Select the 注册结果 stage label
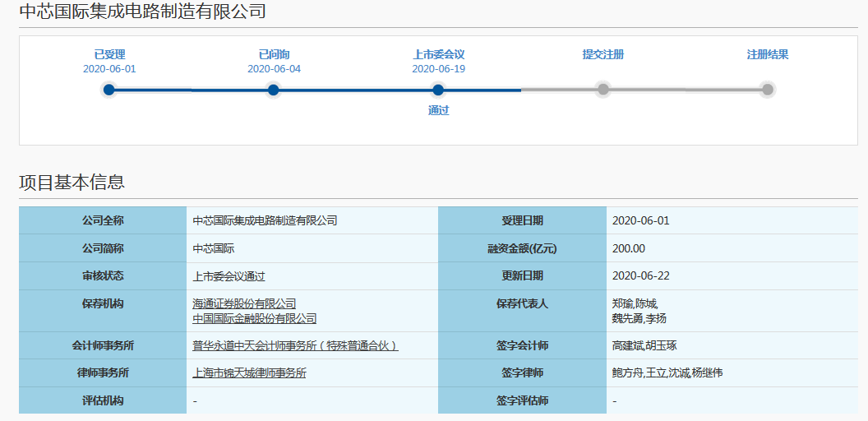The width and height of the screenshot is (868, 421). (x=768, y=54)
